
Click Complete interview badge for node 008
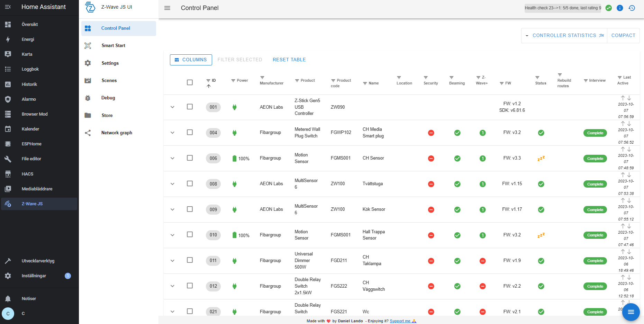[595, 184]
